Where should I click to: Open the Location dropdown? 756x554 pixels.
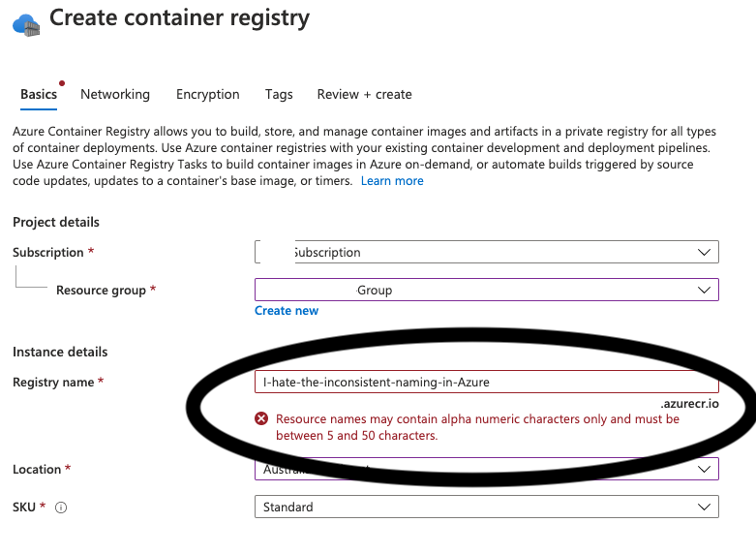(x=487, y=470)
